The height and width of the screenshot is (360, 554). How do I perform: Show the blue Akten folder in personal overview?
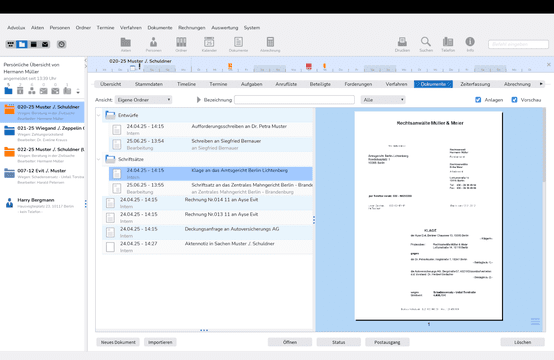click(8, 91)
